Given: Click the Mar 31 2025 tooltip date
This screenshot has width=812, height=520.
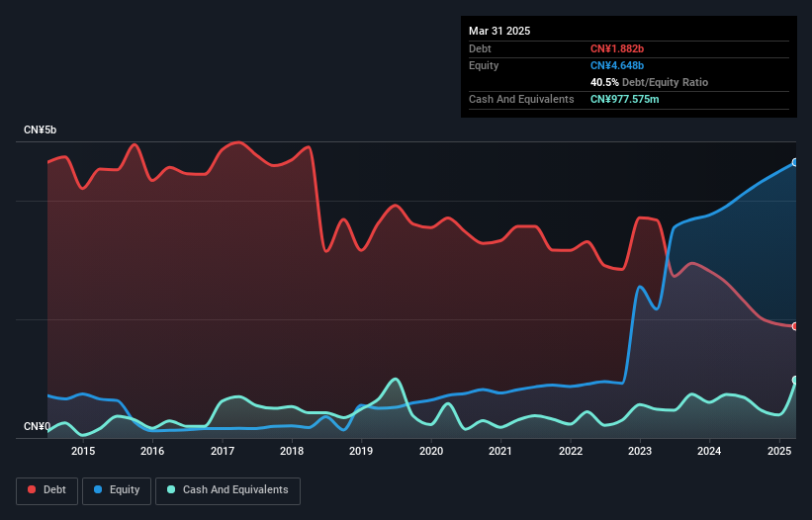Looking at the screenshot, I should click(x=499, y=31).
